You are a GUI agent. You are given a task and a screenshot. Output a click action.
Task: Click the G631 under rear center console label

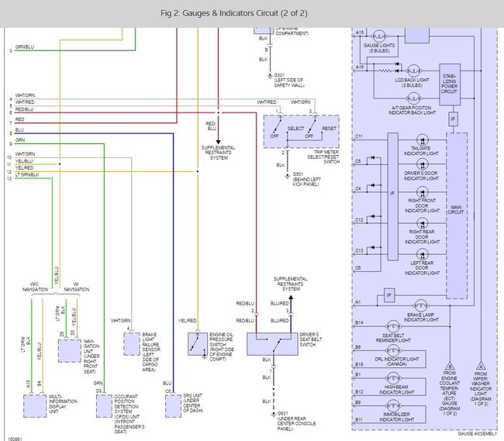click(296, 421)
